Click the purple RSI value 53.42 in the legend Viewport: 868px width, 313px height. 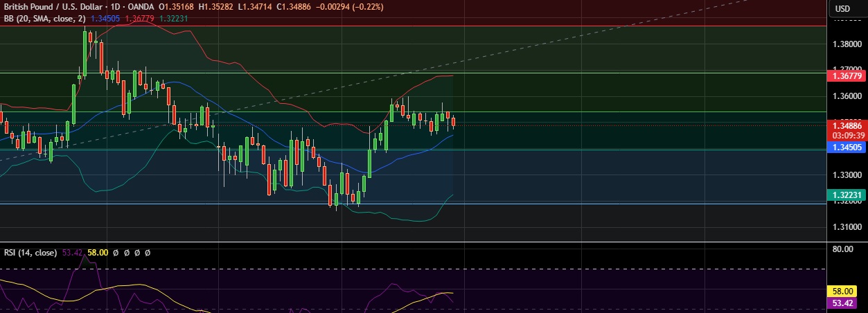tap(73, 253)
